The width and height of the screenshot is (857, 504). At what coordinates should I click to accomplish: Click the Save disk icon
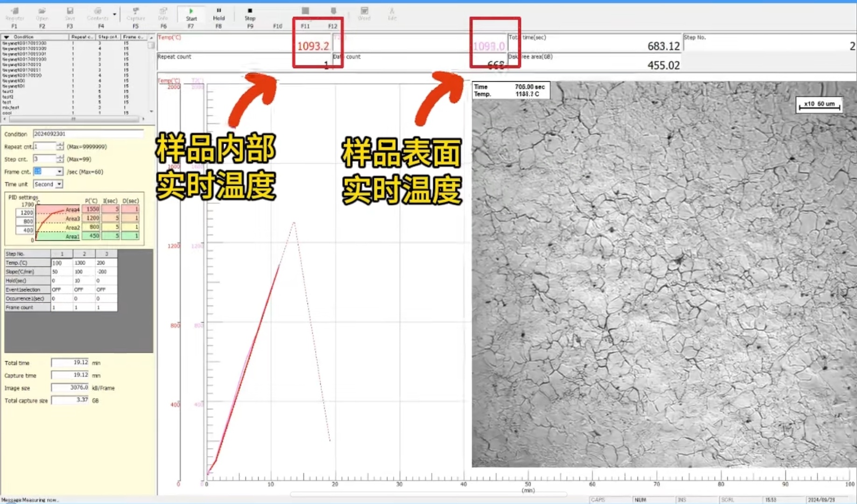70,14
